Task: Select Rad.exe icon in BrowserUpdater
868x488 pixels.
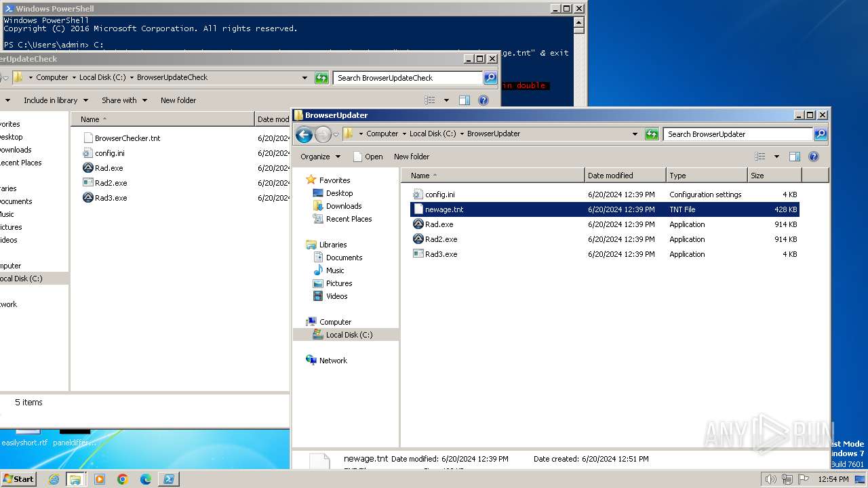Action: [418, 224]
